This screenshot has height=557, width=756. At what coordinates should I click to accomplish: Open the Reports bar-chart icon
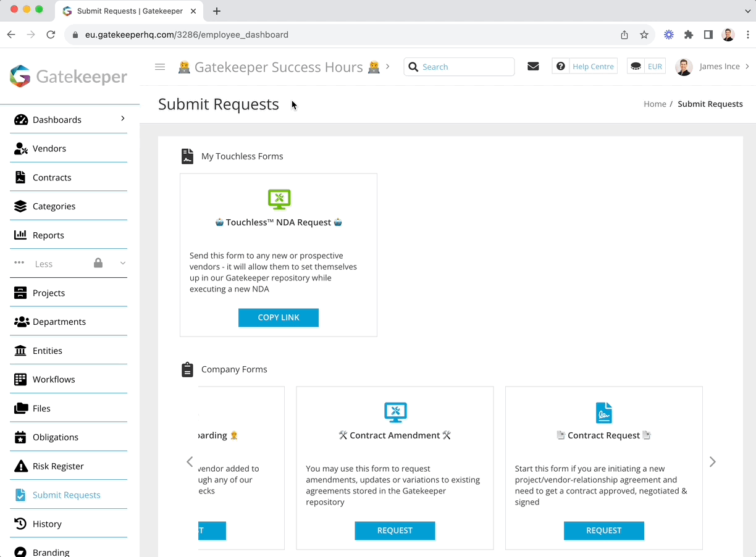(x=19, y=235)
